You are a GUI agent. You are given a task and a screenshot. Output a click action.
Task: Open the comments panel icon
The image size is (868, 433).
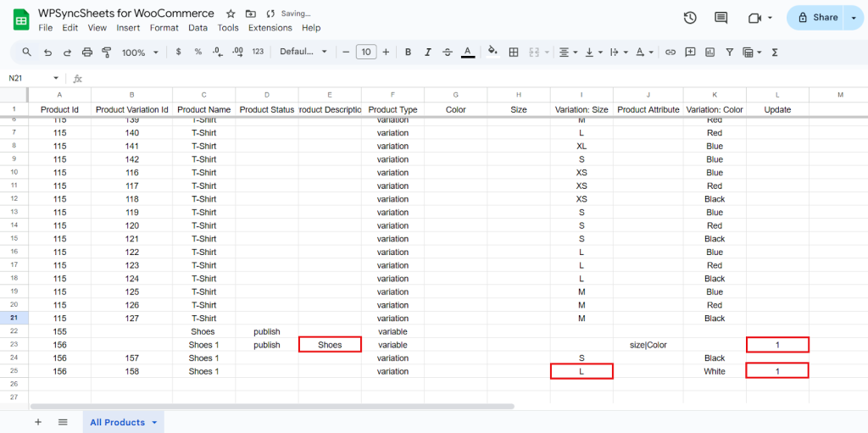pyautogui.click(x=721, y=18)
